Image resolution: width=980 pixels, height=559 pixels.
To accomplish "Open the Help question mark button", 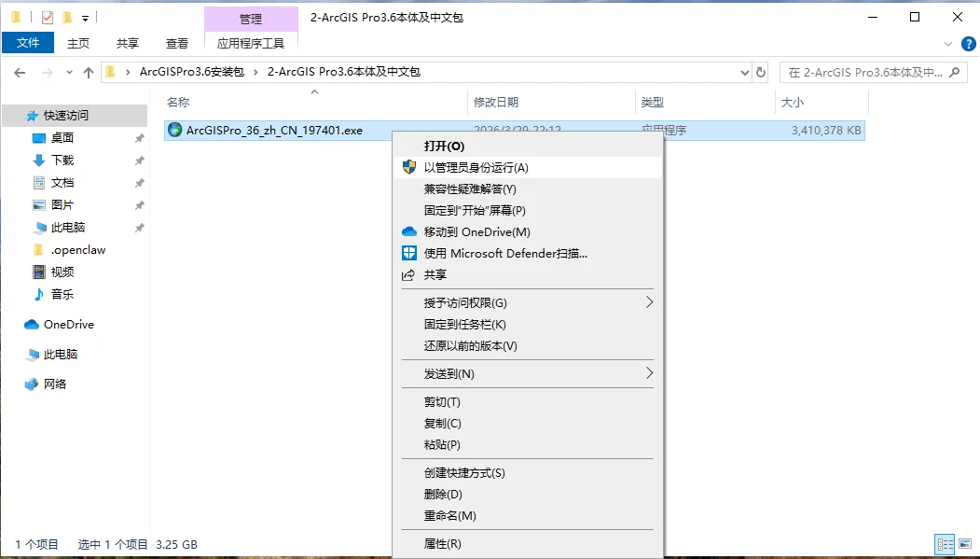I will click(969, 44).
